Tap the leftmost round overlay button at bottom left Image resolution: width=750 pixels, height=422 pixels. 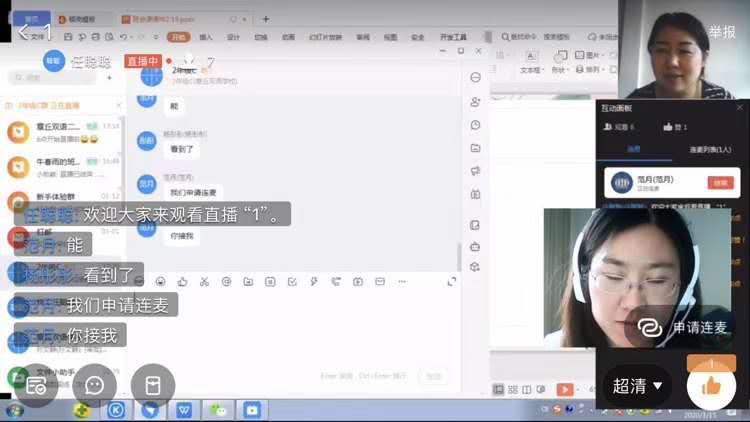36,385
